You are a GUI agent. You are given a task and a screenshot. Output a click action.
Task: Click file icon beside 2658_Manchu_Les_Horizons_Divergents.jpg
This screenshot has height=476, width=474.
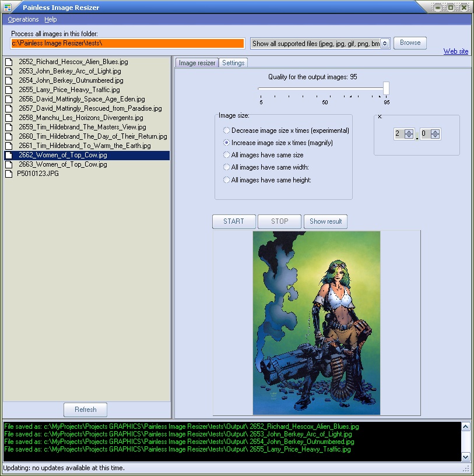[9, 118]
